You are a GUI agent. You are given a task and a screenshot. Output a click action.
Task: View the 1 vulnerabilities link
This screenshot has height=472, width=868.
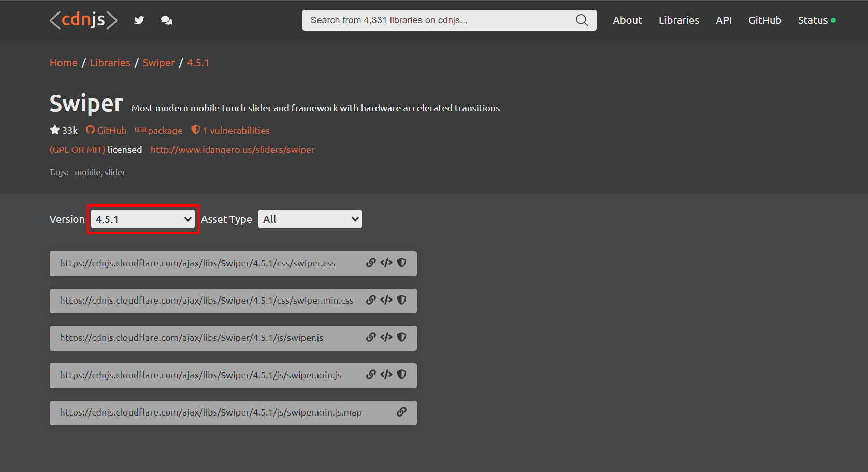230,130
